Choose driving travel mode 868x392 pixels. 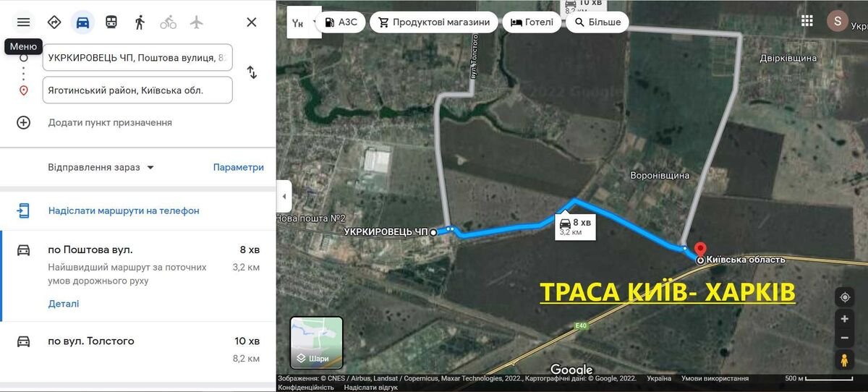(82, 22)
